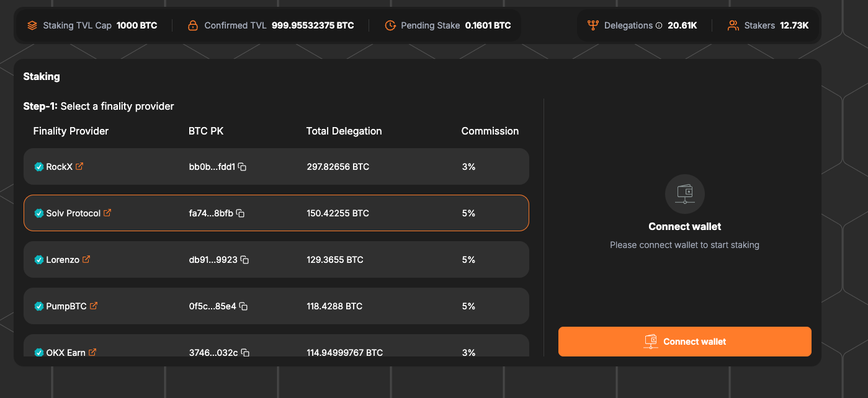
Task: Copy OKX Earn BTC public key
Action: tap(245, 352)
